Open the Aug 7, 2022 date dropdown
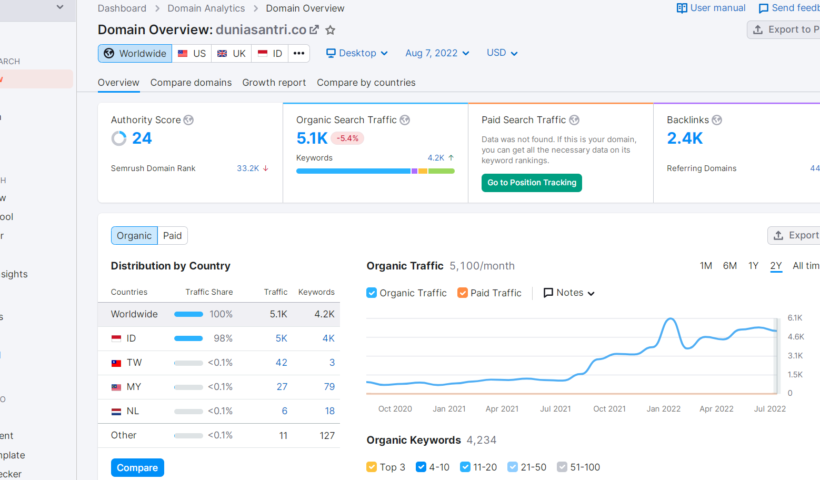This screenshot has height=480, width=820. point(437,53)
